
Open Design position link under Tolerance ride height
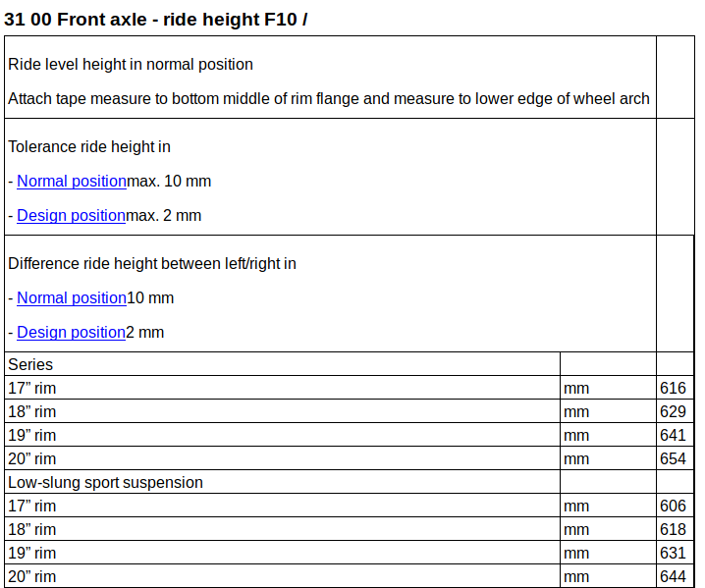(71, 215)
